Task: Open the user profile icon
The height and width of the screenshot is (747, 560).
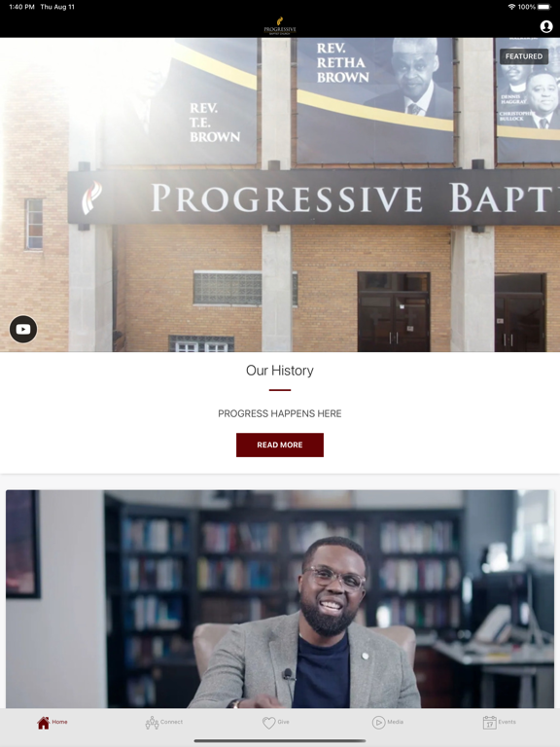Action: click(x=546, y=26)
